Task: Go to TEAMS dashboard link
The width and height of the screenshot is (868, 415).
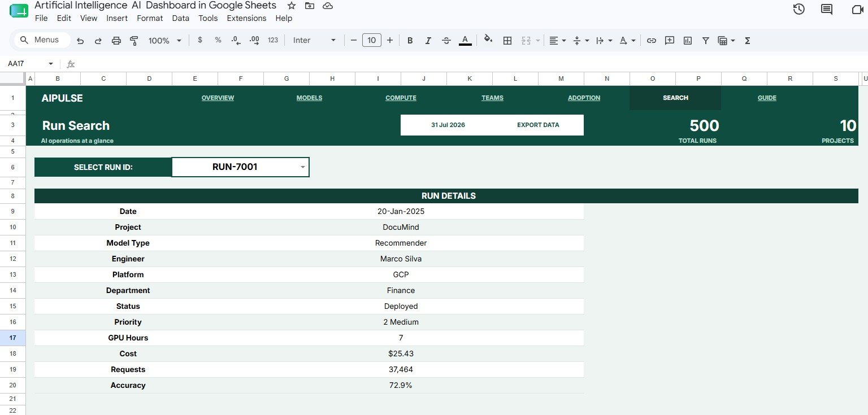Action: [492, 98]
